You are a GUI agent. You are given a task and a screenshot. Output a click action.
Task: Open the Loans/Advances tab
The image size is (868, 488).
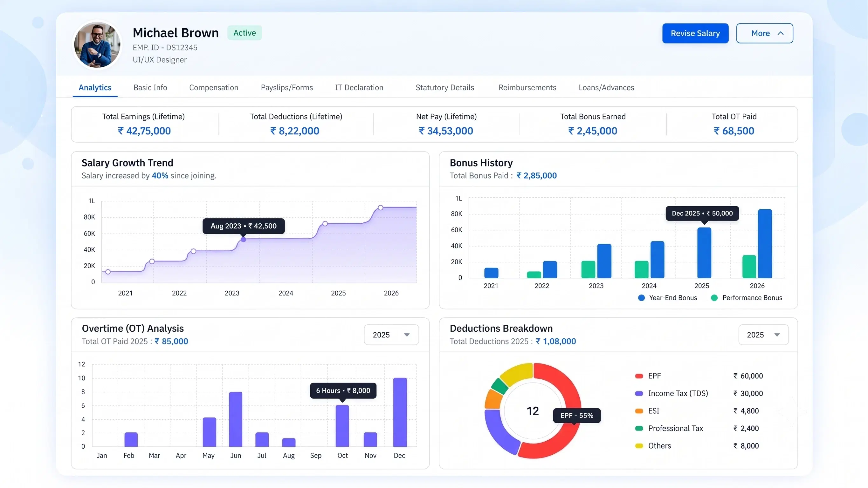point(606,88)
